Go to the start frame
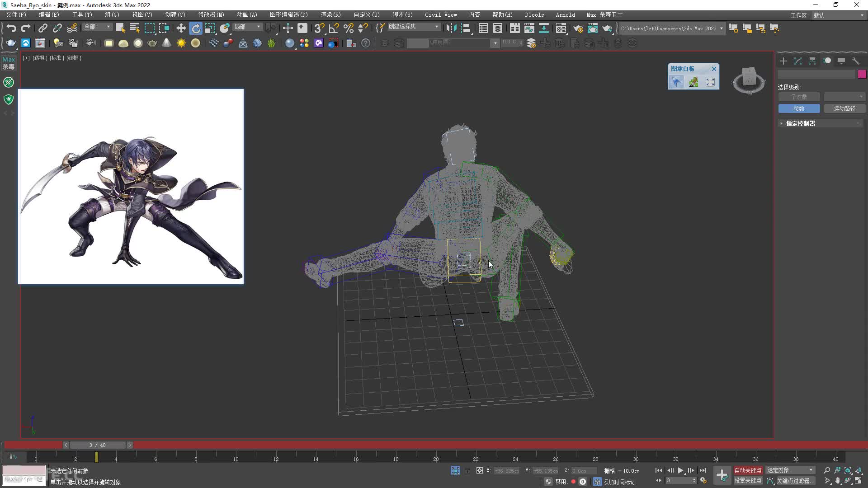The height and width of the screenshot is (488, 868). tap(658, 470)
